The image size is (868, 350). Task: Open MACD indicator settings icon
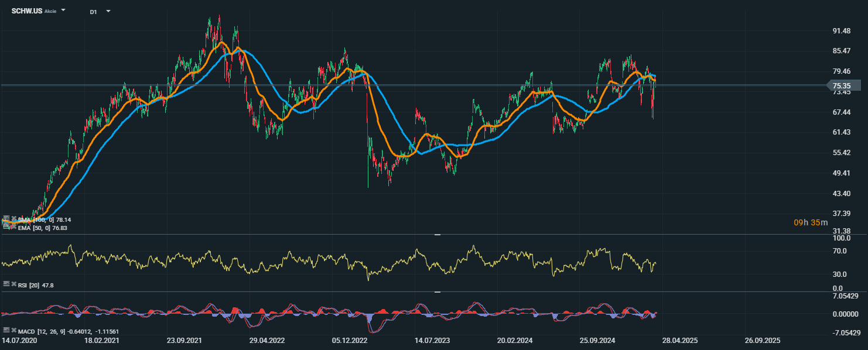[x=6, y=330]
